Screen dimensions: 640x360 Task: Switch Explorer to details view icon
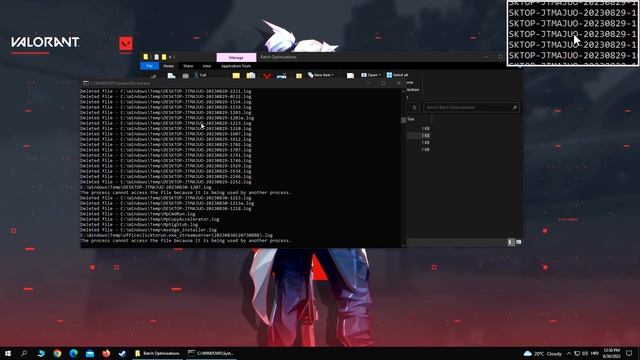pos(511,242)
